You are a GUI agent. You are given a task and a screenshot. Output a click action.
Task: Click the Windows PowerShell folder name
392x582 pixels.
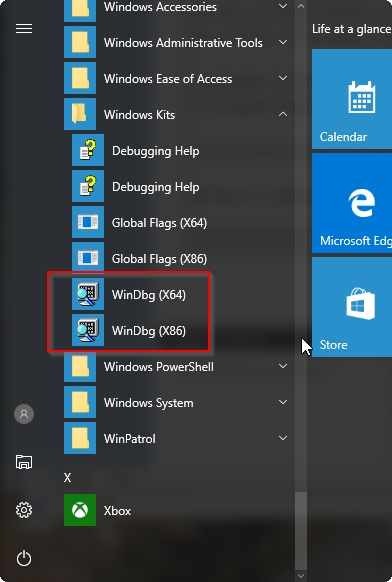[159, 367]
